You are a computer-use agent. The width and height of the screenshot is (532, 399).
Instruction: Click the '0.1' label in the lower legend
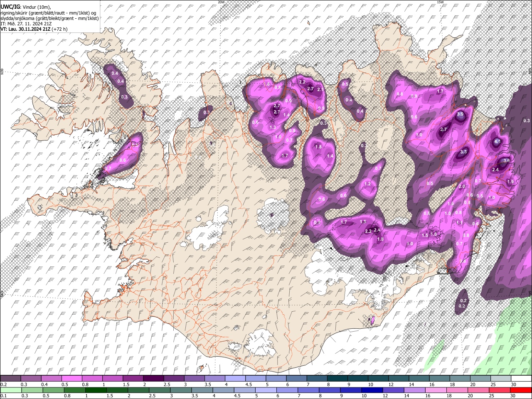(x=3, y=396)
